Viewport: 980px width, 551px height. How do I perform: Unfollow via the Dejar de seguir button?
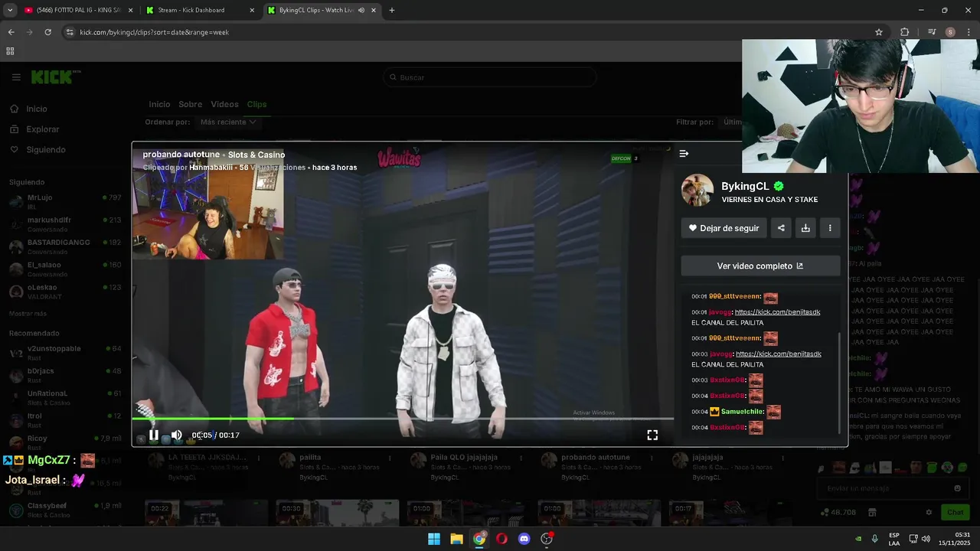(x=724, y=228)
